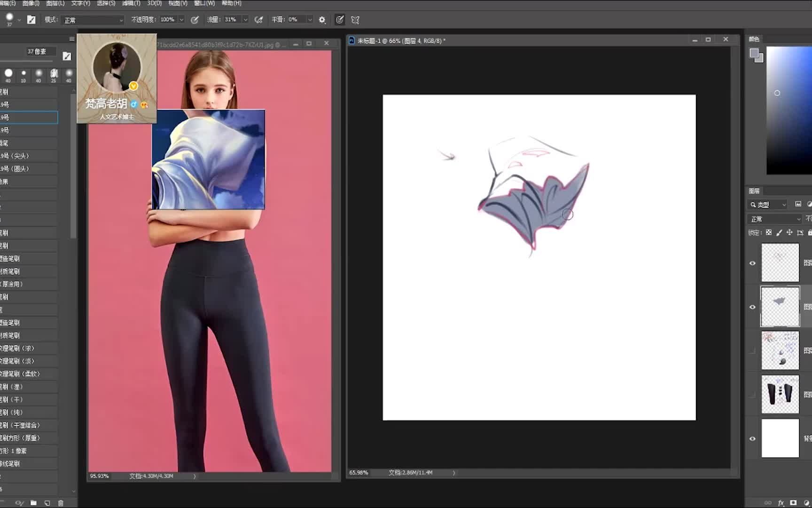812x508 pixels.
Task: Click lock image pixels brush icon
Action: point(779,232)
